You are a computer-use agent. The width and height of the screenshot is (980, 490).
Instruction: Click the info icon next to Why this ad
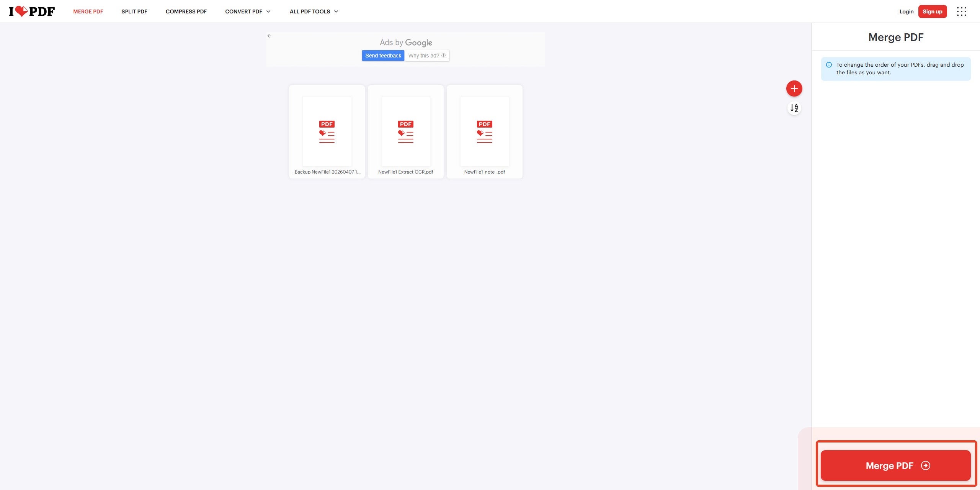pyautogui.click(x=444, y=56)
